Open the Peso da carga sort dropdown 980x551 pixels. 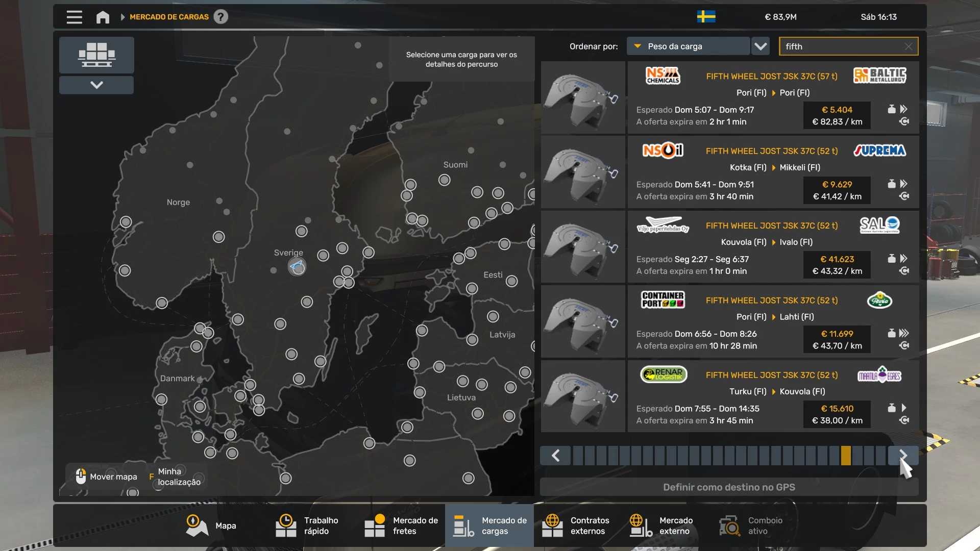click(x=688, y=46)
